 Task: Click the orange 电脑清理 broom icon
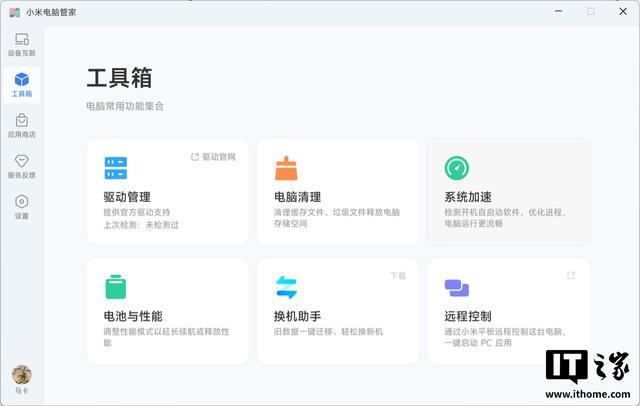point(286,168)
